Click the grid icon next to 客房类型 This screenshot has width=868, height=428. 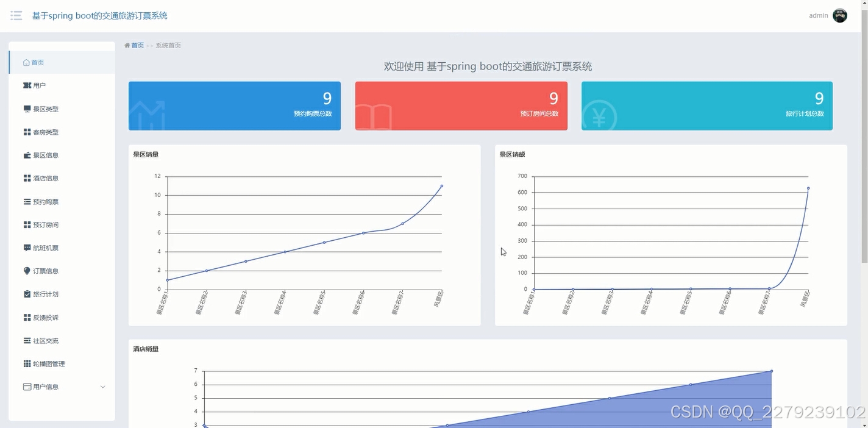[27, 132]
